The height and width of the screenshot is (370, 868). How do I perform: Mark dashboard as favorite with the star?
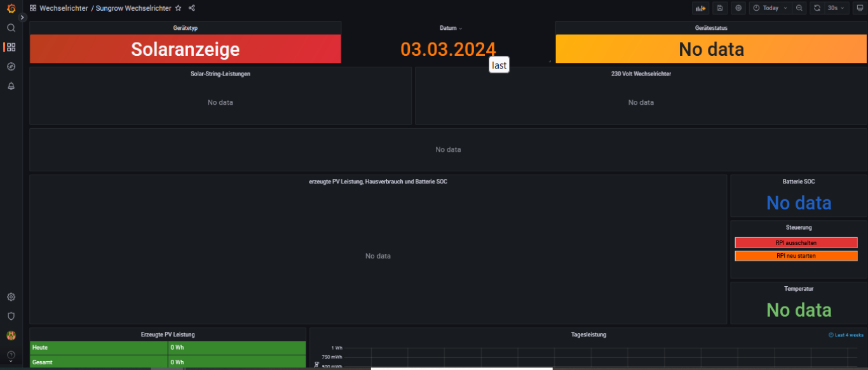click(179, 8)
